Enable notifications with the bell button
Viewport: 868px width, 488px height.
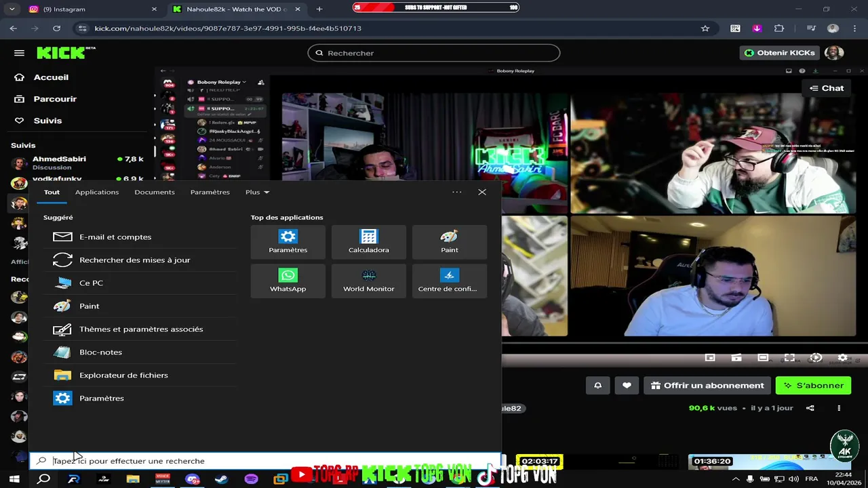(x=597, y=385)
